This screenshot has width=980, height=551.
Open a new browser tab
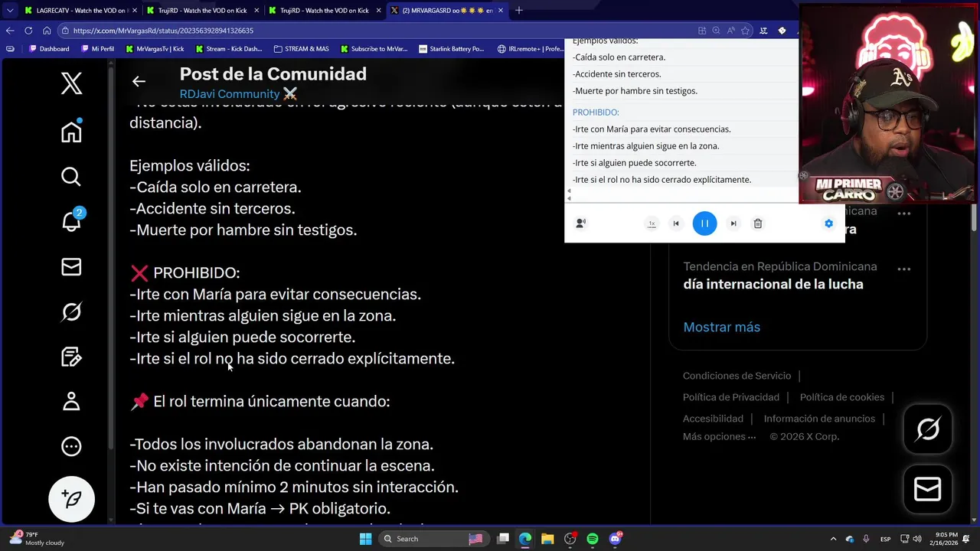tap(518, 11)
